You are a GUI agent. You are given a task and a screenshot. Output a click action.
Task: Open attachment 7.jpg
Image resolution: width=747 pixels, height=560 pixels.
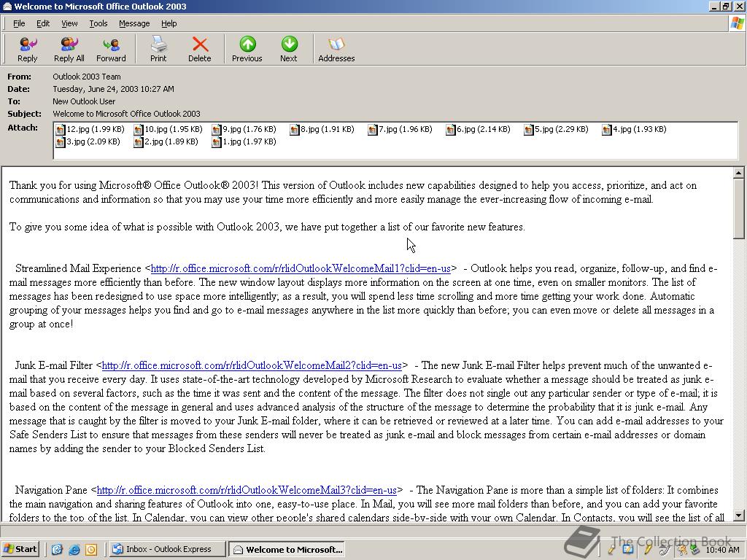400,129
